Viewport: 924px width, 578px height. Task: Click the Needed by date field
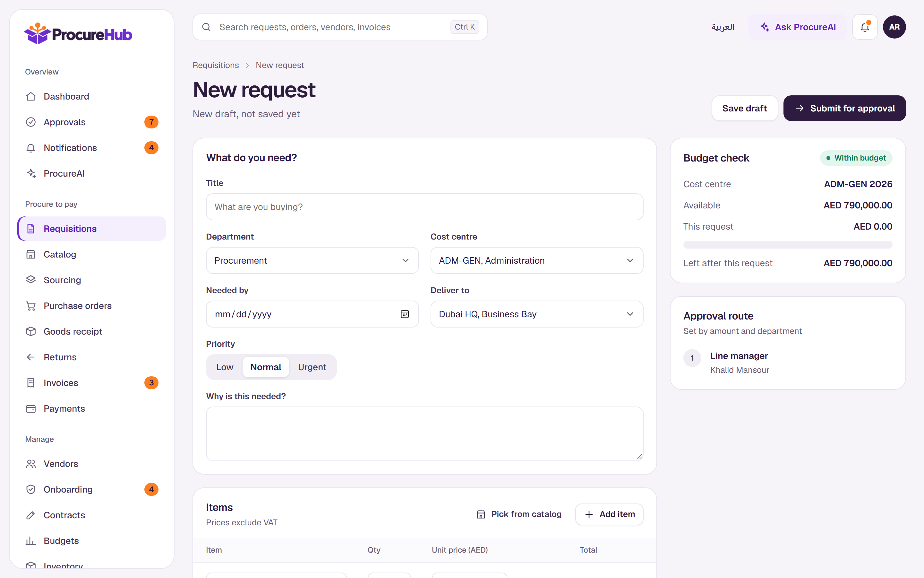point(312,314)
